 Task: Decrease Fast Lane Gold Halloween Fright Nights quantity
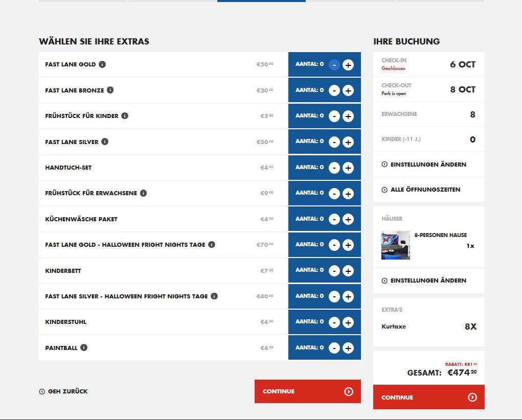[334, 245]
